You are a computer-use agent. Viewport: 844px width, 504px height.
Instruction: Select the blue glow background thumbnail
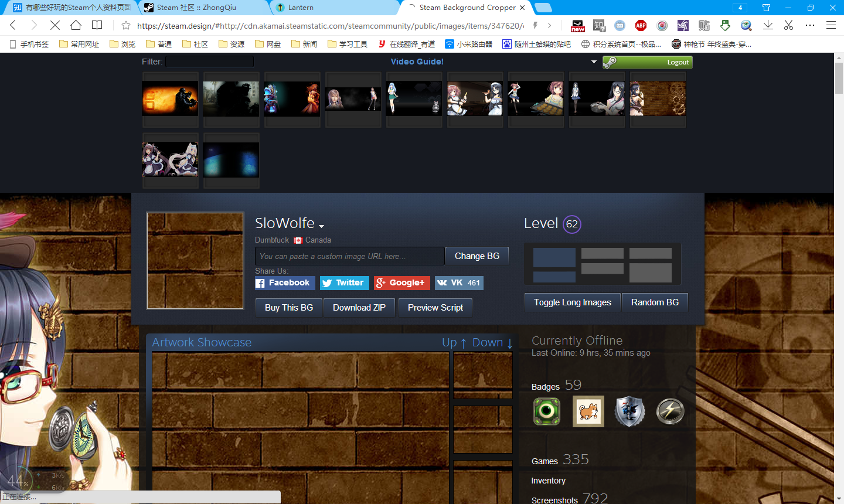pos(231,160)
